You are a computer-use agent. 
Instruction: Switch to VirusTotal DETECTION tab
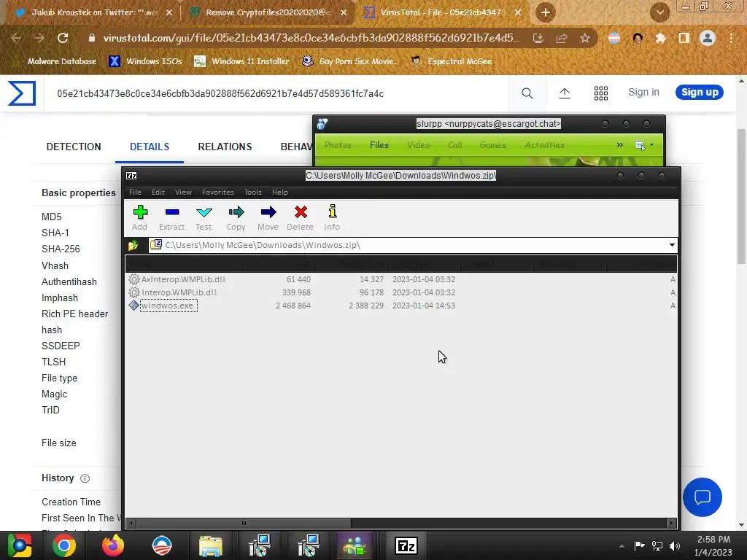(74, 147)
